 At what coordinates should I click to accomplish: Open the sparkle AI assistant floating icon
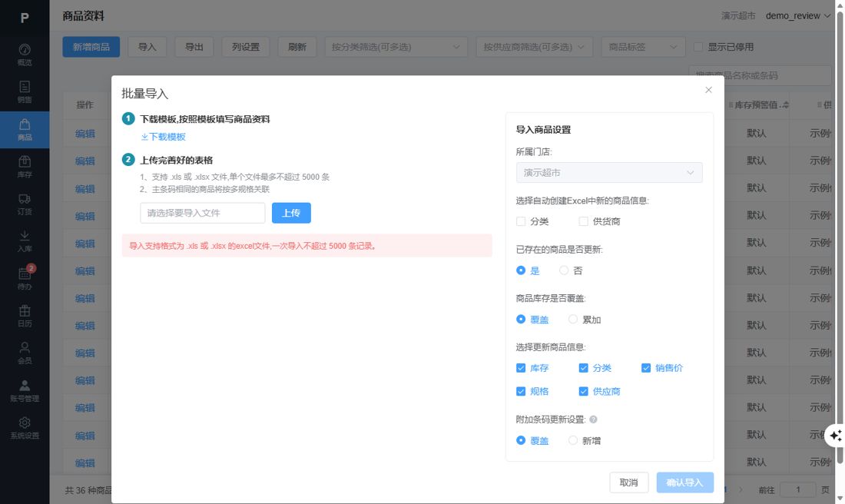pyautogui.click(x=835, y=436)
